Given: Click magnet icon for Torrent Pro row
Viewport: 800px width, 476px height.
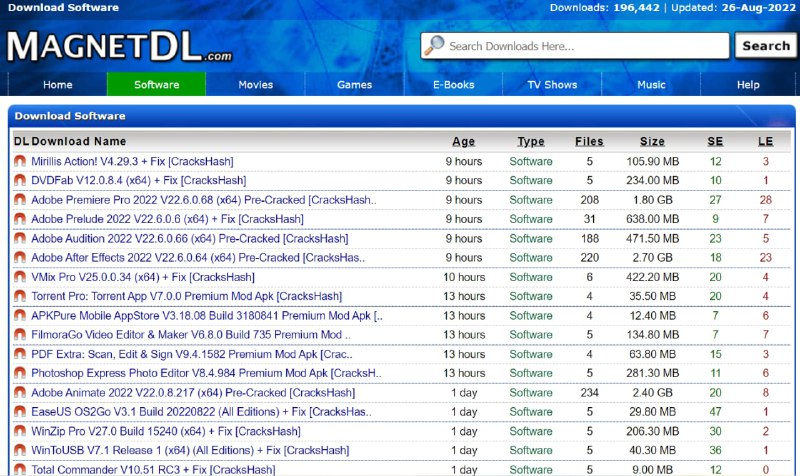Looking at the screenshot, I should tap(20, 296).
